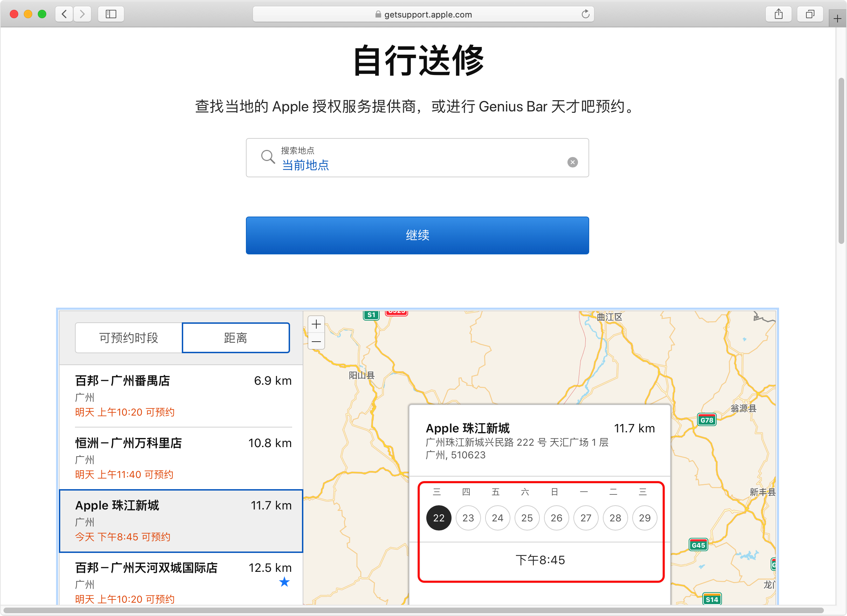Pick date 29 in the calendar

point(644,518)
